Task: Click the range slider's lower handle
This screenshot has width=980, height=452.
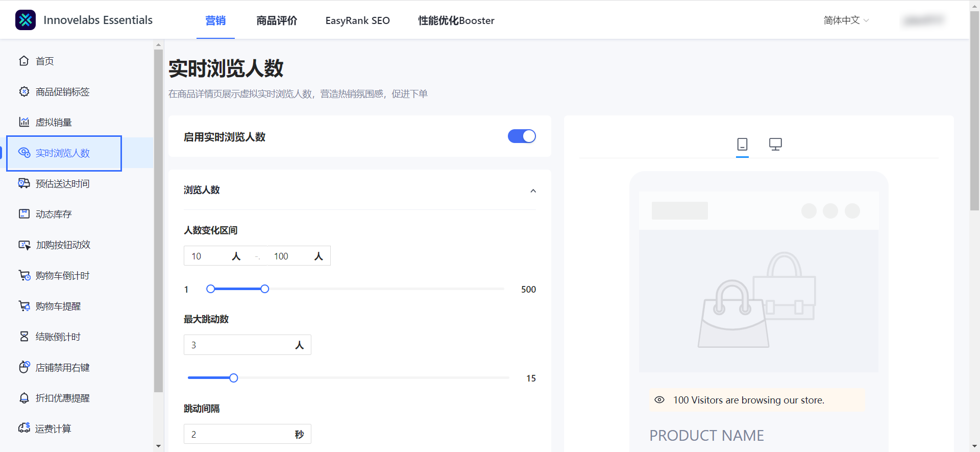Action: (210, 289)
